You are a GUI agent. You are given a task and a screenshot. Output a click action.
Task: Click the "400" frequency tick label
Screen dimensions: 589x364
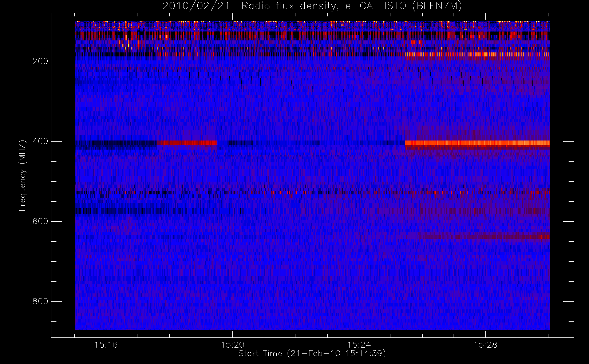click(x=40, y=141)
